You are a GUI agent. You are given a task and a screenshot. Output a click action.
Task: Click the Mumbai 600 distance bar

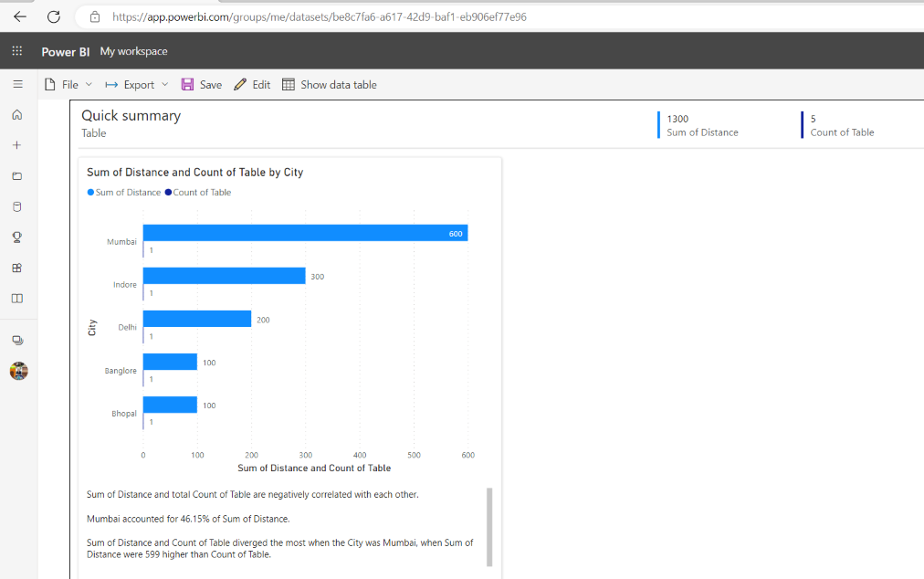[305, 233]
